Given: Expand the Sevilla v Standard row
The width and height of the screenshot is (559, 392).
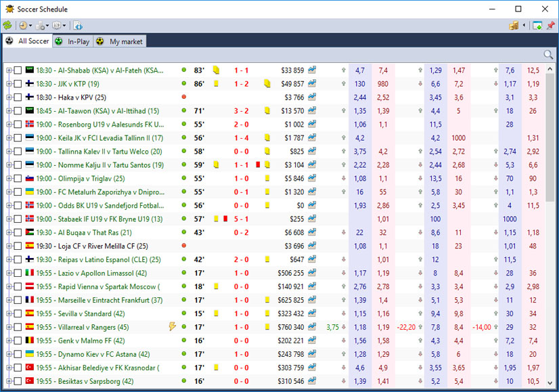Looking at the screenshot, I should [9, 314].
